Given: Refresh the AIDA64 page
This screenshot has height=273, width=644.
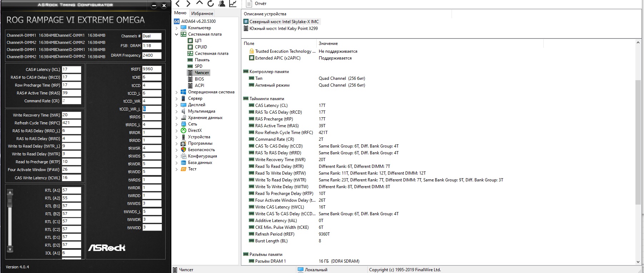Looking at the screenshot, I should tap(211, 4).
